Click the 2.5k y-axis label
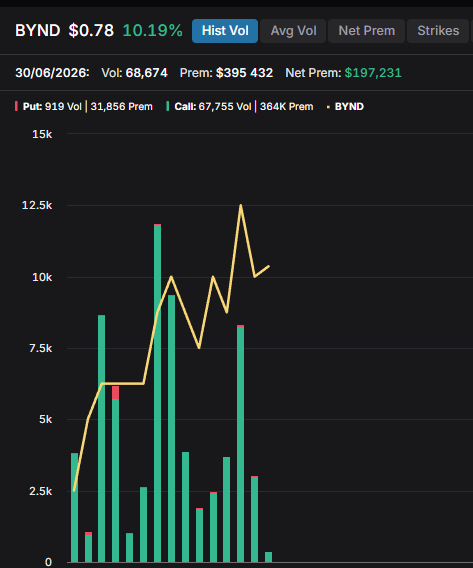 [41, 492]
